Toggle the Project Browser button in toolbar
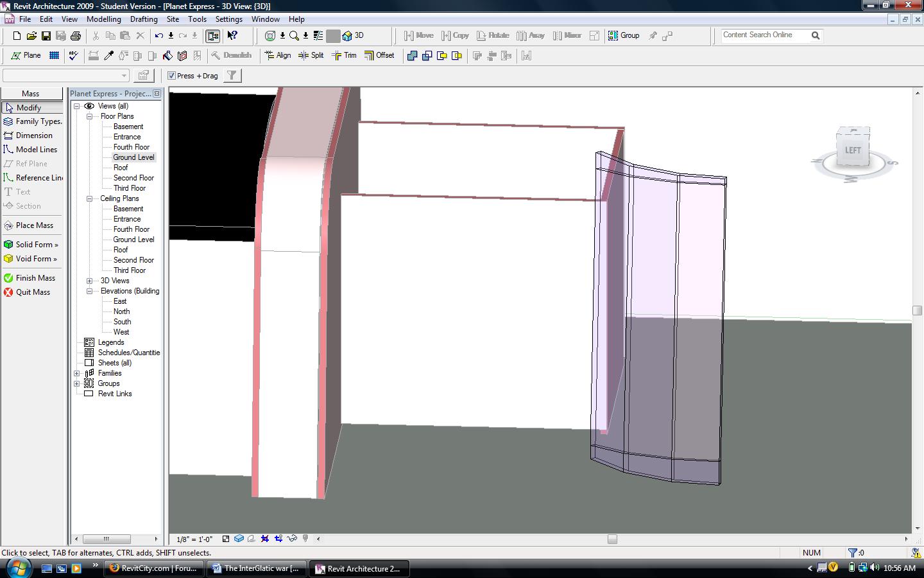This screenshot has width=924, height=578. [x=213, y=36]
